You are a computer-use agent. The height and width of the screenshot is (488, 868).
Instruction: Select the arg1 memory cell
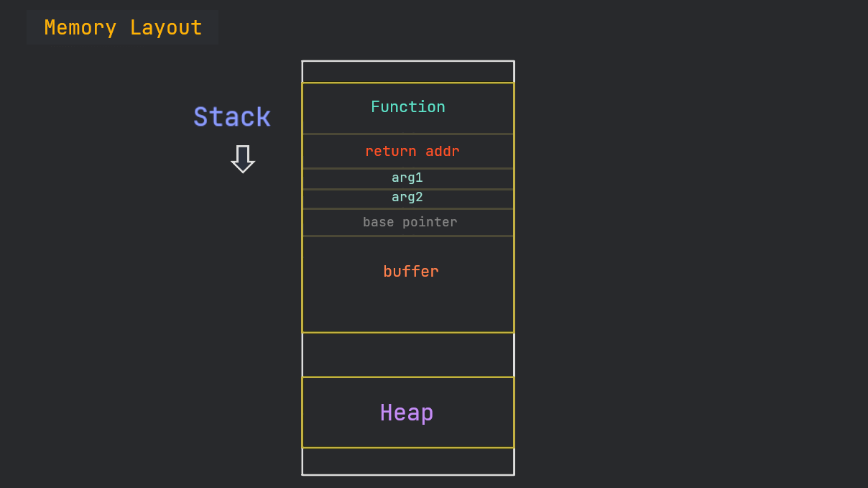407,178
